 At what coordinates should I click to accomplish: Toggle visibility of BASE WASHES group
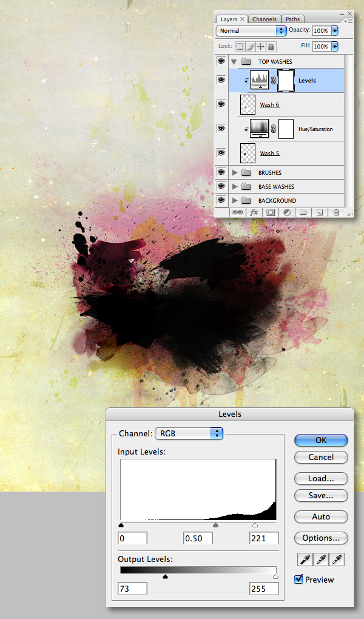(x=221, y=186)
